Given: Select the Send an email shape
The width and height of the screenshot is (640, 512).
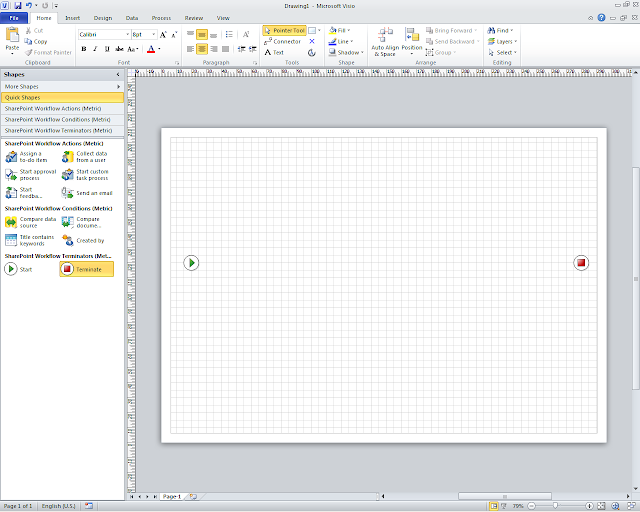Looking at the screenshot, I should pos(87,193).
